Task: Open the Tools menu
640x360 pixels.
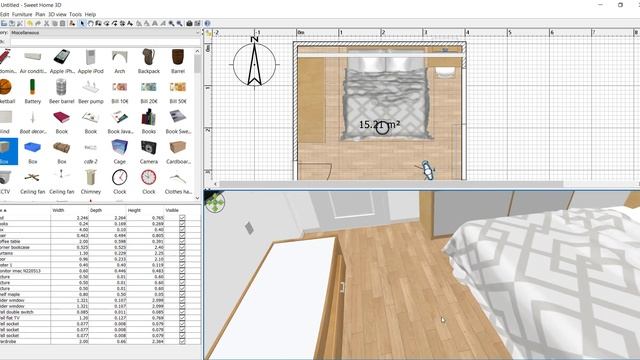Action: coord(75,14)
